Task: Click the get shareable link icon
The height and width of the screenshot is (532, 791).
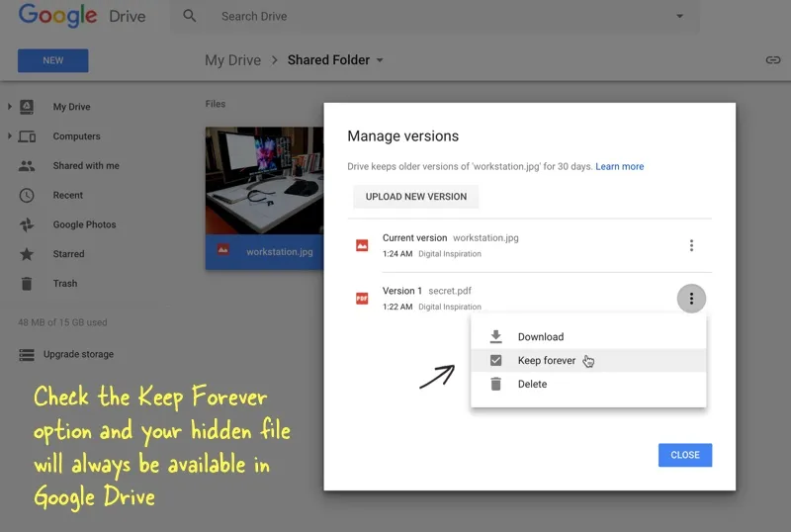Action: 773,60
